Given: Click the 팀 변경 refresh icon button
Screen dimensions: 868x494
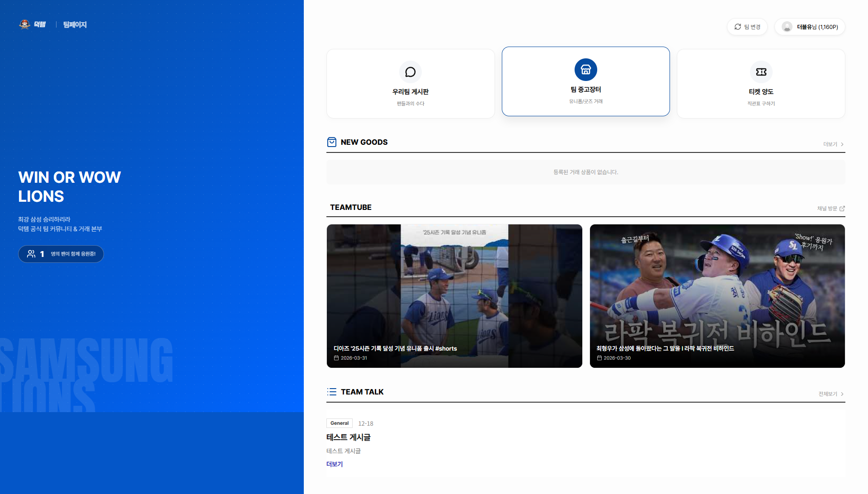Looking at the screenshot, I should click(737, 27).
